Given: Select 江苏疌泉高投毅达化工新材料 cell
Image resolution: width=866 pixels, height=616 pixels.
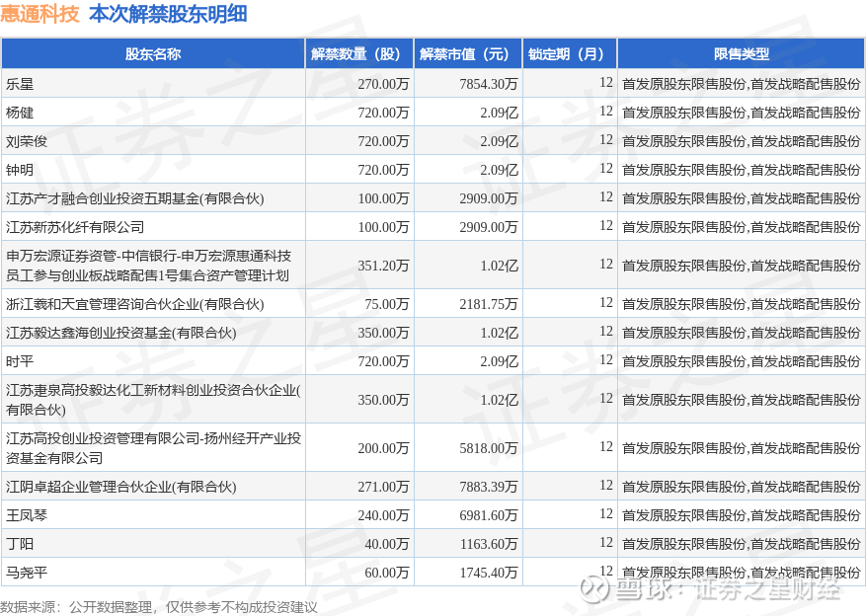Looking at the screenshot, I should [153, 400].
